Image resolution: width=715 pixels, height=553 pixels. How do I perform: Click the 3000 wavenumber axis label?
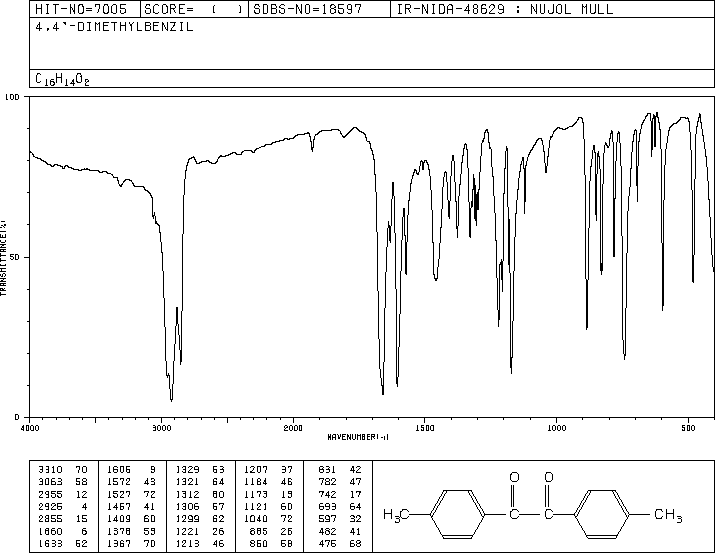click(161, 428)
